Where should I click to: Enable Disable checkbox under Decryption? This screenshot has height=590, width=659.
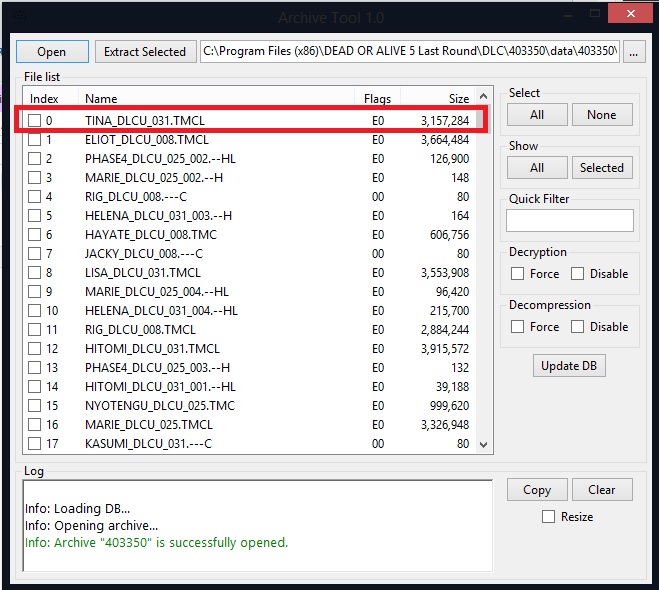pos(577,274)
